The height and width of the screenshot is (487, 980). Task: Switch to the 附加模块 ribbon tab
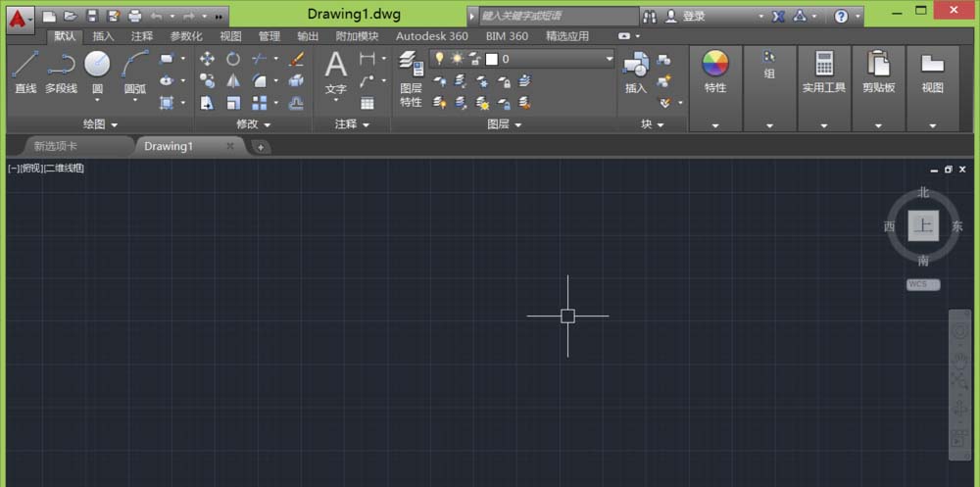point(357,36)
